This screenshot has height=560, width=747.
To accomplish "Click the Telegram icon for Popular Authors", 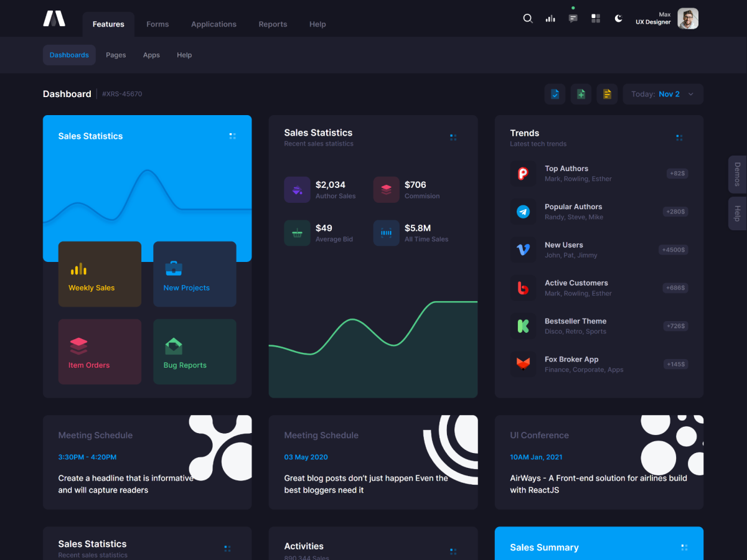I will pos(523,212).
